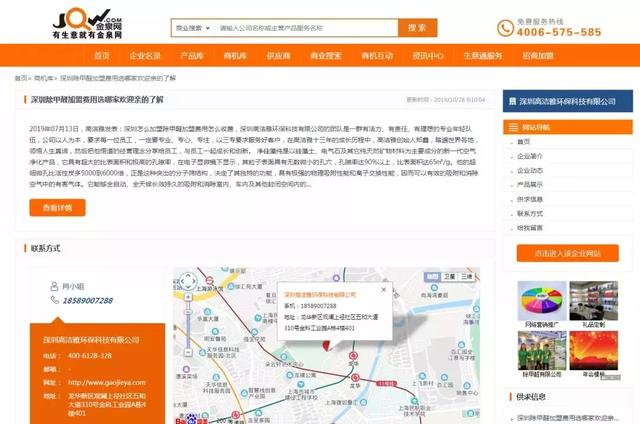Click the phone handset icon in contact card

coord(54,300)
